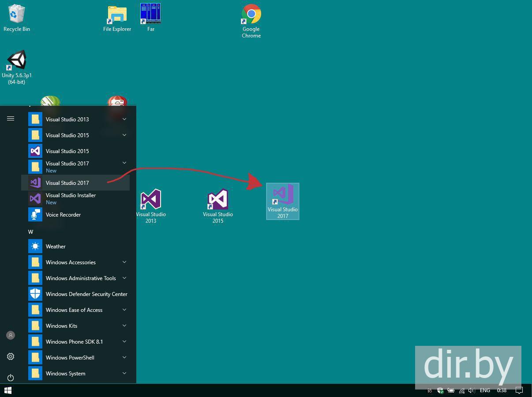Open Visual Studio Installer from Start list

coord(75,198)
